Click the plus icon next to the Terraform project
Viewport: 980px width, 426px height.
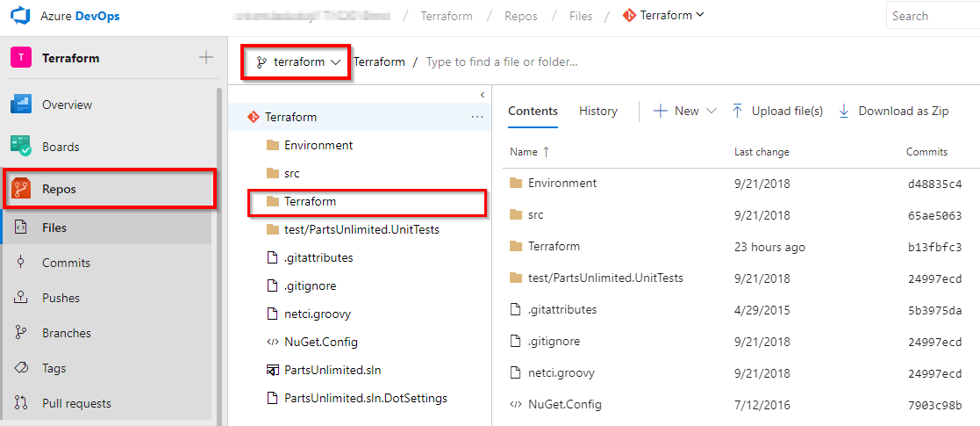click(205, 58)
